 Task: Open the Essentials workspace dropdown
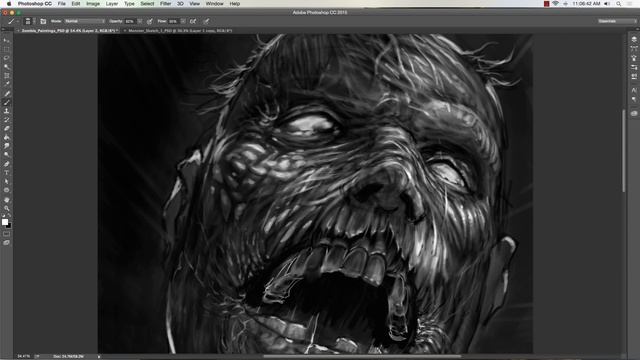pos(617,21)
